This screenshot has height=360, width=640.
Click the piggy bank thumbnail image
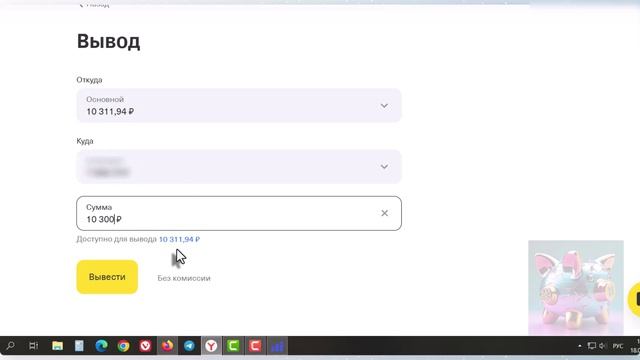tap(576, 288)
